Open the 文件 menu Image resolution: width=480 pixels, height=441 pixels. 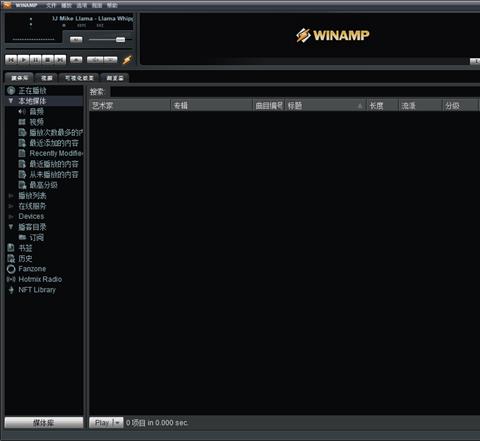coord(51,5)
